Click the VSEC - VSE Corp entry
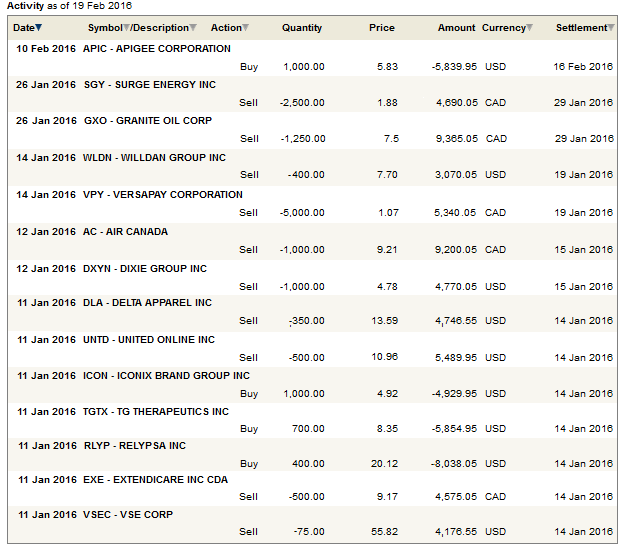 [128, 515]
